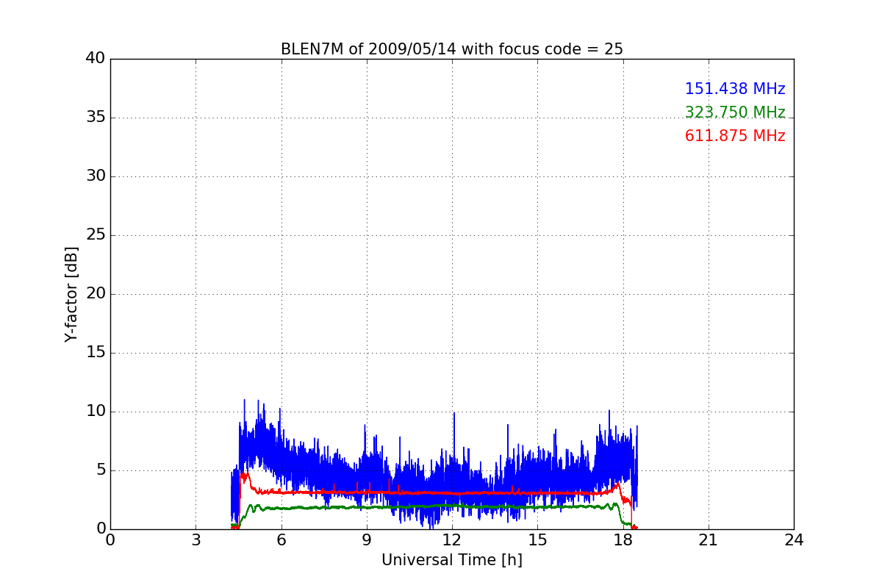The width and height of the screenshot is (882, 588).
Task: Click x-axis tick label '3'
Action: (196, 540)
